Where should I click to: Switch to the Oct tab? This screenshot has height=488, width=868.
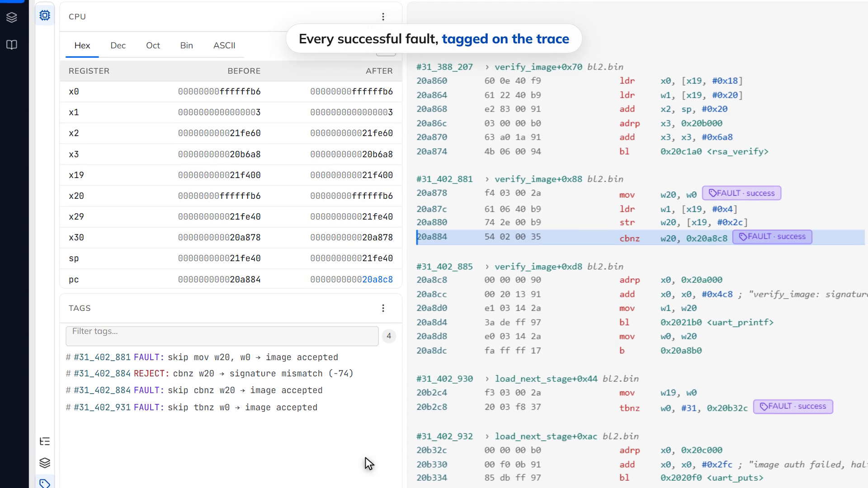point(153,46)
